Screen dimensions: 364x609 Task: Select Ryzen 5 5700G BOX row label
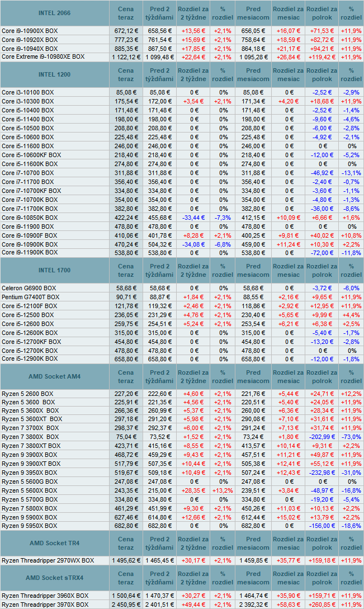30,499
